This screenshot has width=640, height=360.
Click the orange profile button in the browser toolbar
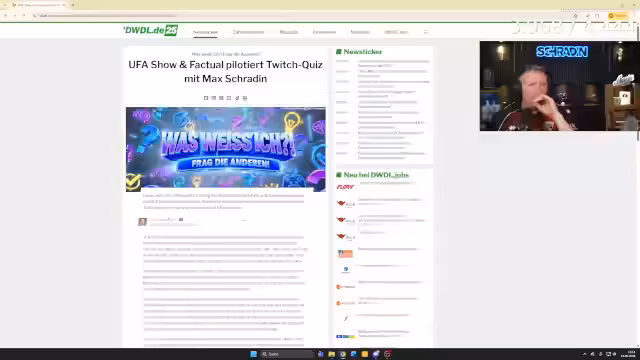coord(618,16)
